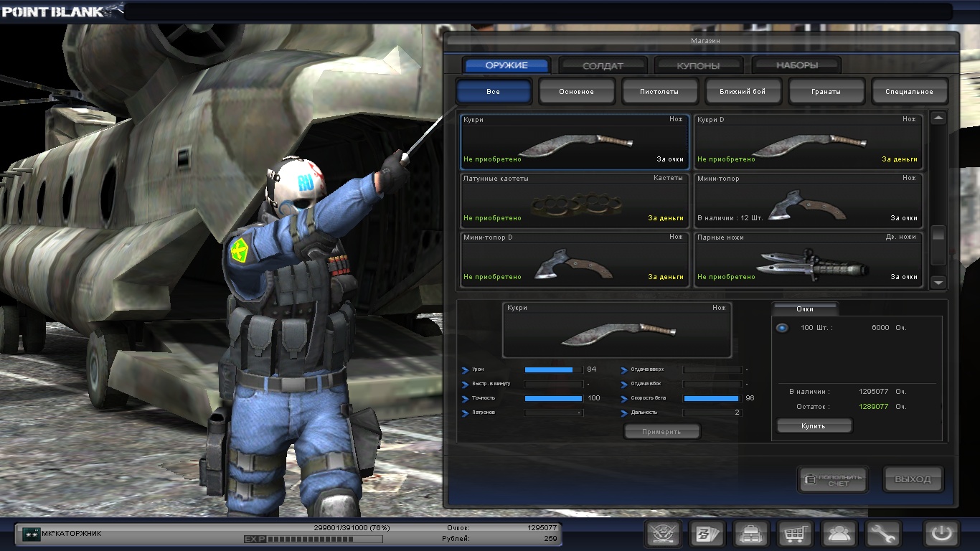
Task: Select the Латунные кастеты item card
Action: 575,200
